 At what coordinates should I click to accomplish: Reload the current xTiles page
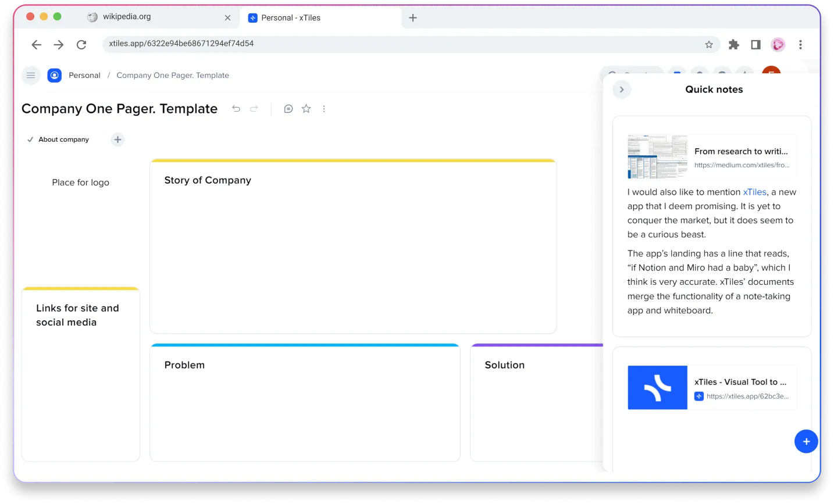tap(81, 45)
